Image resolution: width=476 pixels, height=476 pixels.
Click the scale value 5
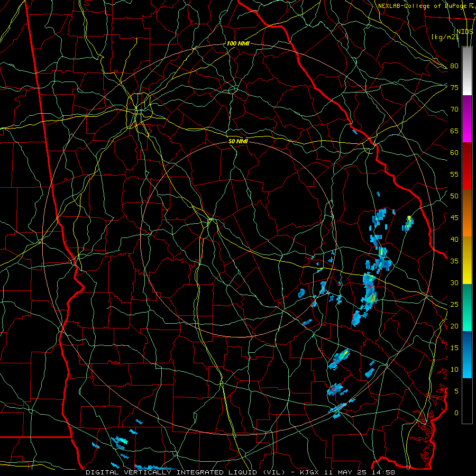pos(456,391)
